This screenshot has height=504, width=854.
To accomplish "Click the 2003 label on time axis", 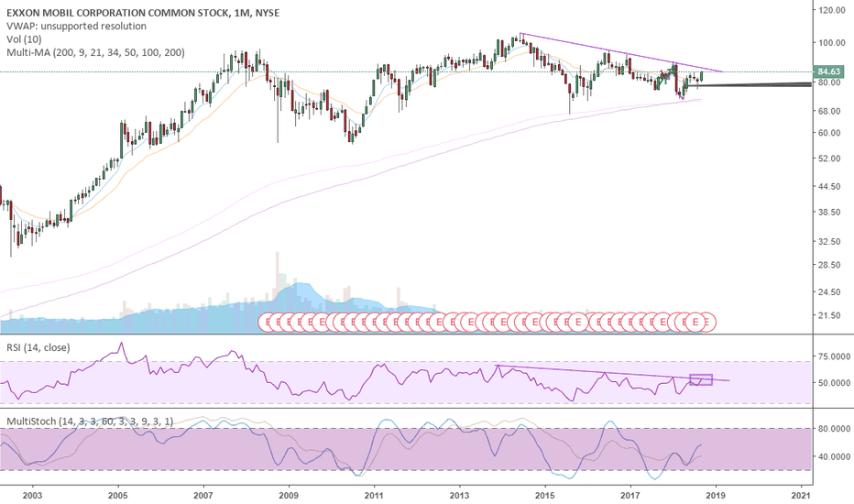I will (32, 495).
